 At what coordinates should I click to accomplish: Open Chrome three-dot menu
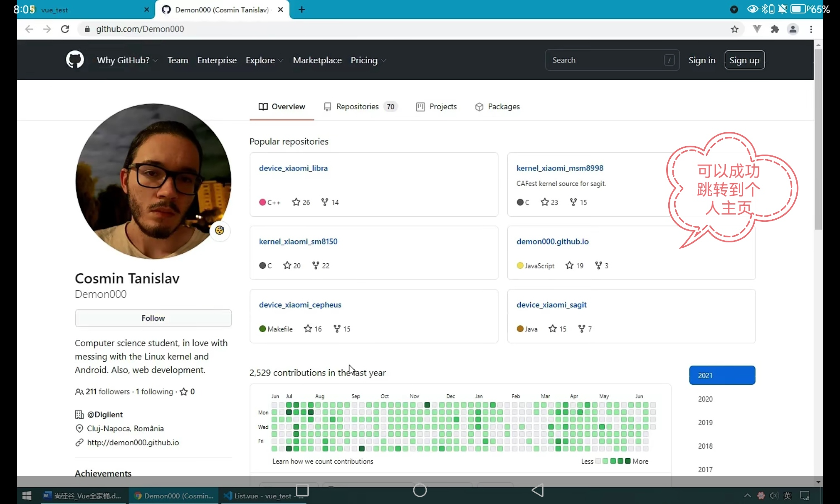point(811,29)
